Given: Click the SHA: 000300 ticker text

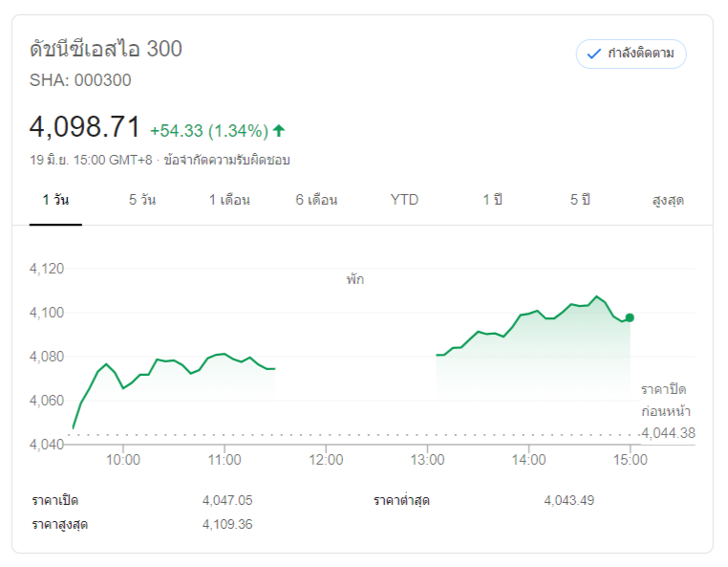Looking at the screenshot, I should [x=80, y=80].
